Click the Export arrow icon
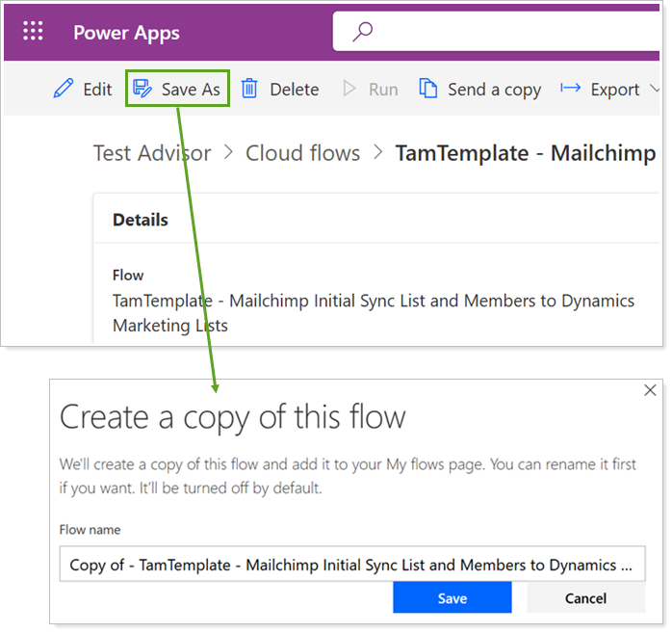This screenshot has width=672, height=633. [571, 89]
